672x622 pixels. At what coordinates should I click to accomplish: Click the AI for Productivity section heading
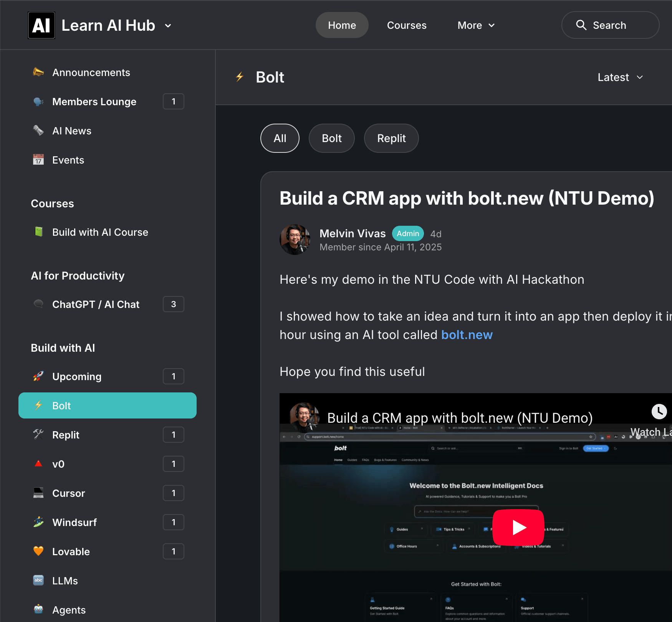tap(78, 276)
